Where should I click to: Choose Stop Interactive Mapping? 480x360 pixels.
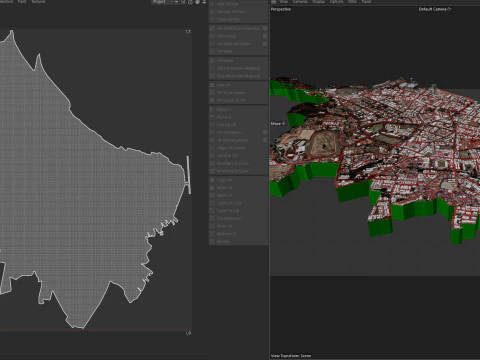click(x=238, y=76)
